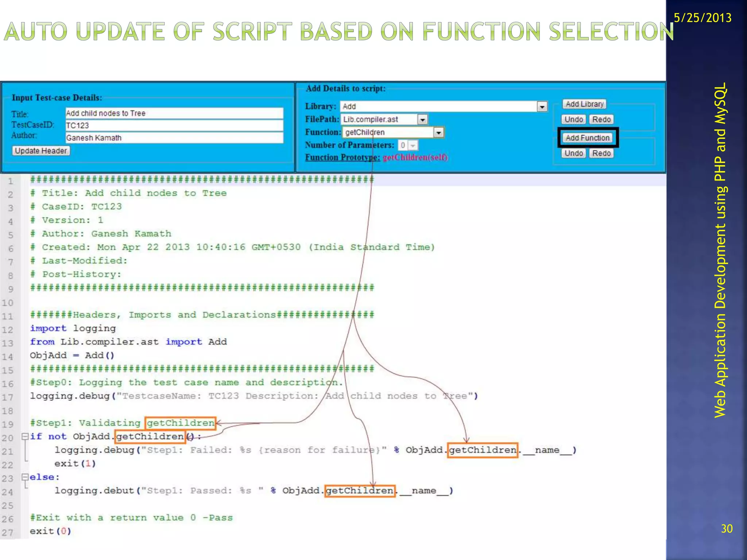The height and width of the screenshot is (560, 747).
Task: Click 'exit(1)' code line
Action: 75,464
